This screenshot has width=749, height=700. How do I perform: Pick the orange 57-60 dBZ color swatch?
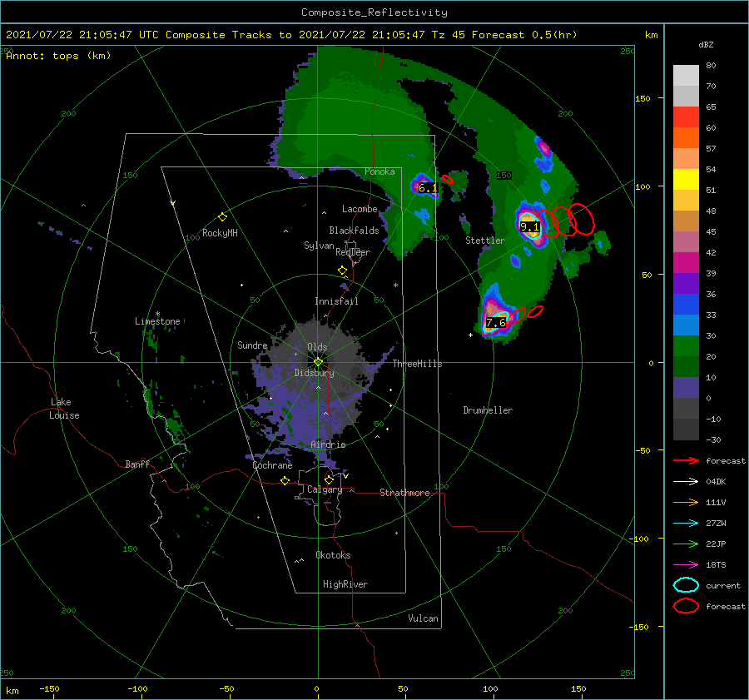686,138
